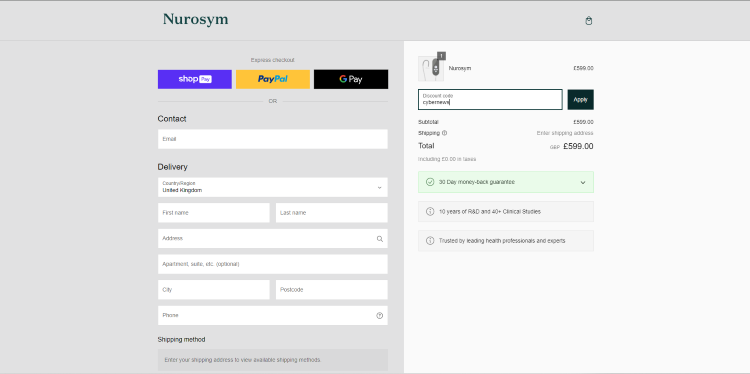Click the Nurosym product thumbnail
The width and height of the screenshot is (750, 374).
(x=431, y=69)
